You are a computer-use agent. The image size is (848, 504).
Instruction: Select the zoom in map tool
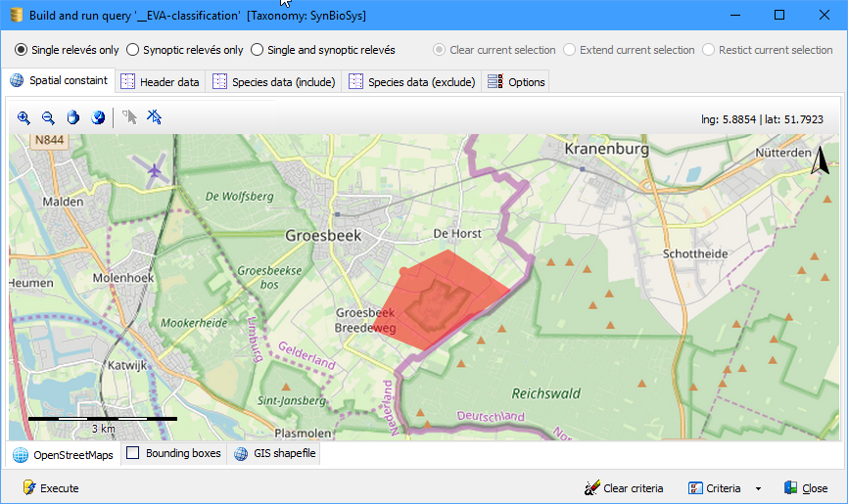[24, 117]
